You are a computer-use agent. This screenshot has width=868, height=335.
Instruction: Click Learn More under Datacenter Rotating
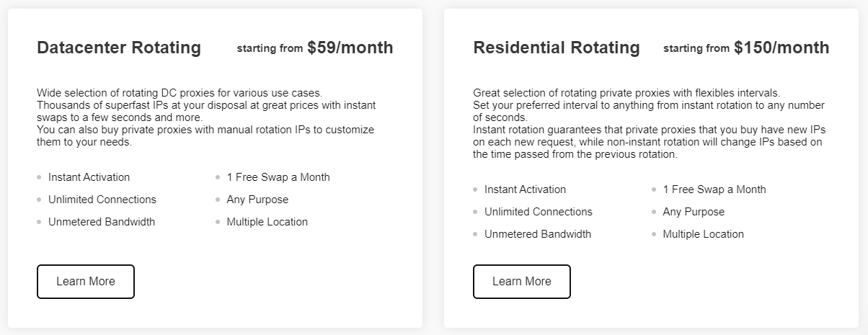tap(85, 282)
